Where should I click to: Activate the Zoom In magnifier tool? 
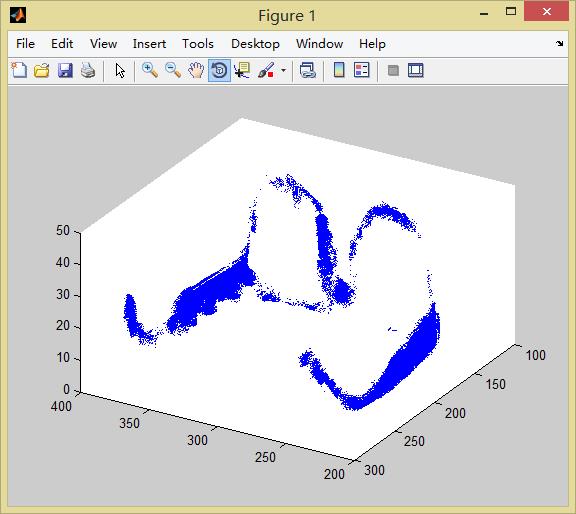coord(150,70)
